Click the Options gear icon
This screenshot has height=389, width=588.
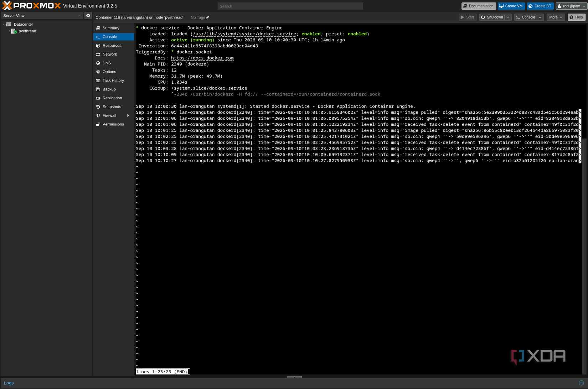(98, 72)
